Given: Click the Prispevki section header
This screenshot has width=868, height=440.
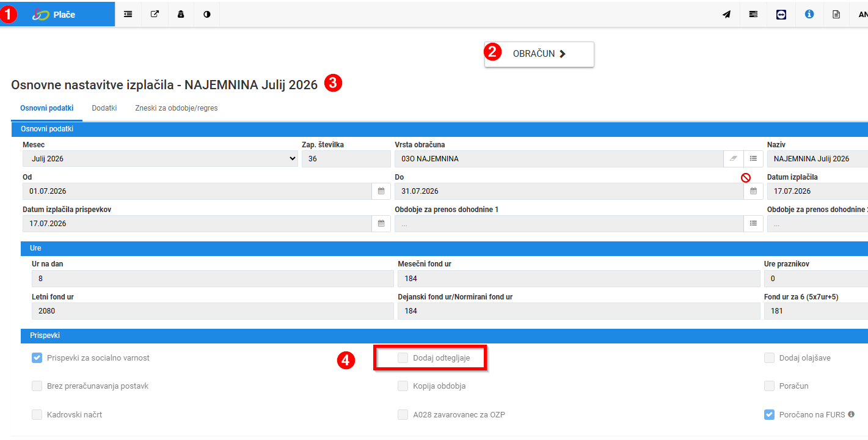Looking at the screenshot, I should coord(445,335).
